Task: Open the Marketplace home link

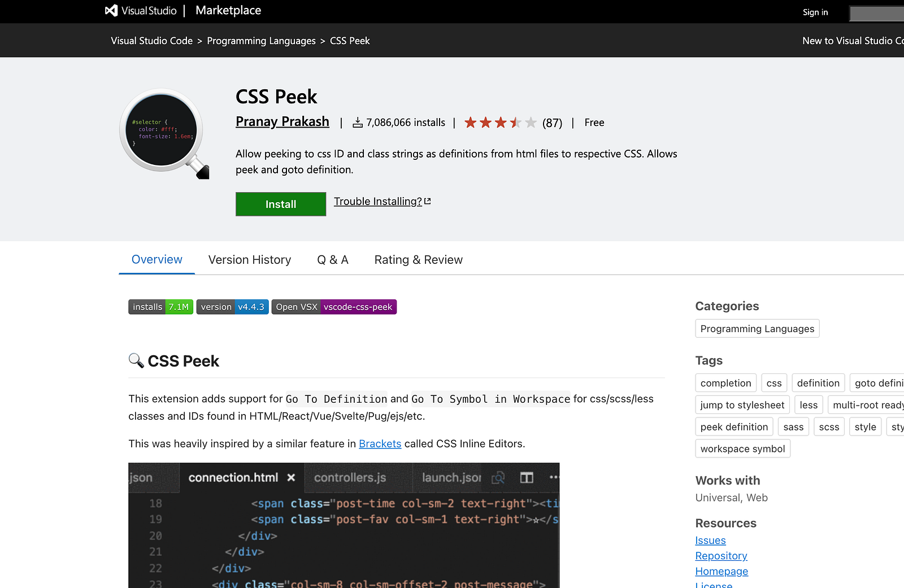Action: (228, 11)
